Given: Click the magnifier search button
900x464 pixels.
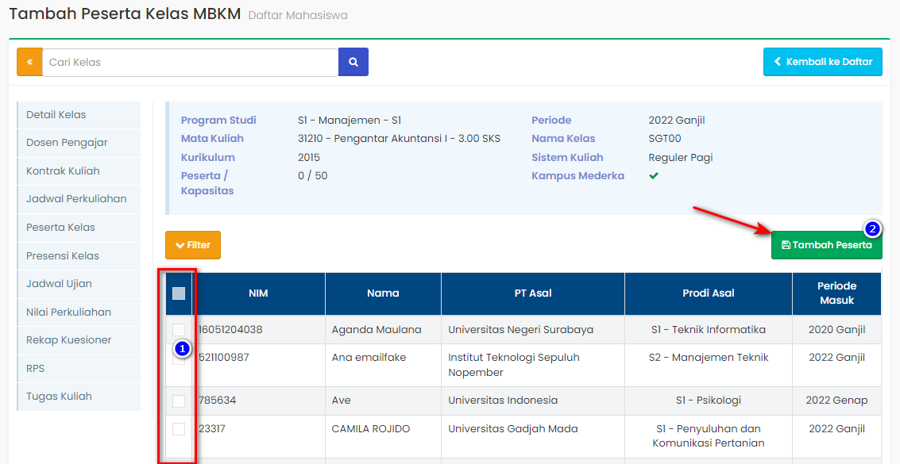Looking at the screenshot, I should 353,62.
